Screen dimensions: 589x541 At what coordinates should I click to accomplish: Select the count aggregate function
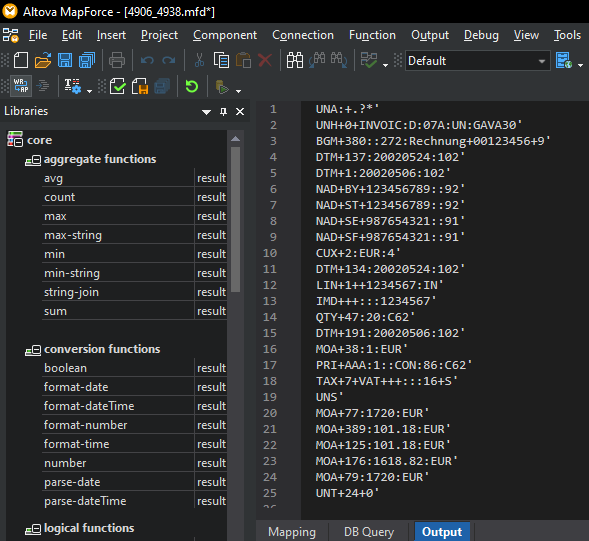(59, 197)
